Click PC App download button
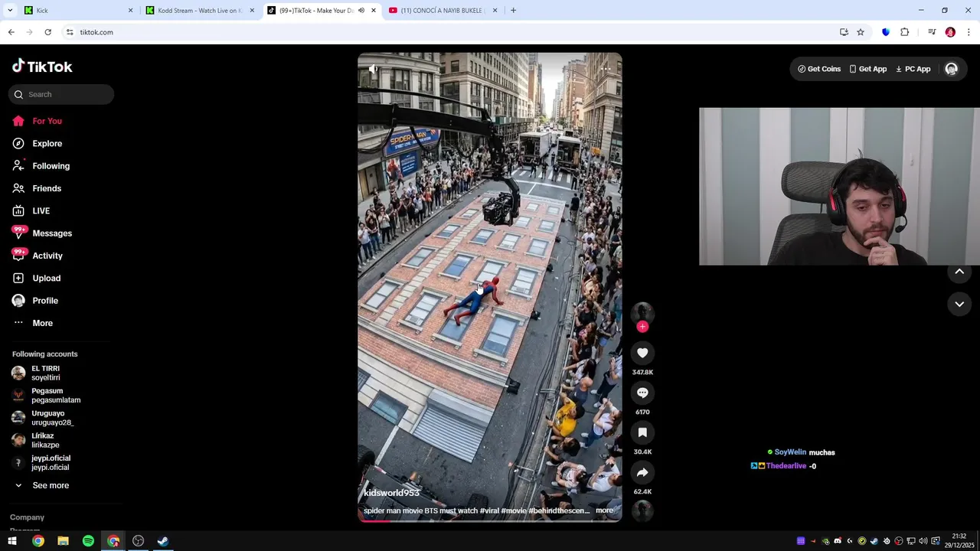 click(913, 69)
